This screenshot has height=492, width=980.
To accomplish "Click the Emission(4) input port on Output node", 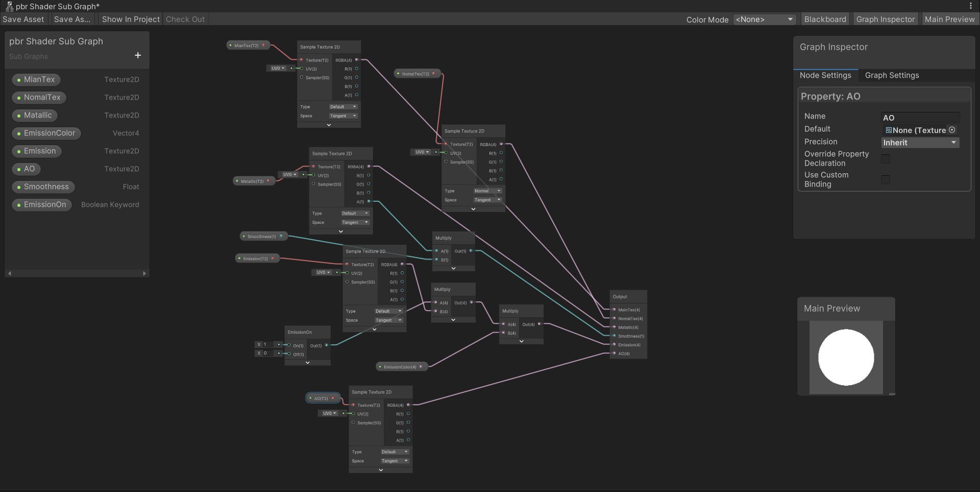I will click(614, 344).
